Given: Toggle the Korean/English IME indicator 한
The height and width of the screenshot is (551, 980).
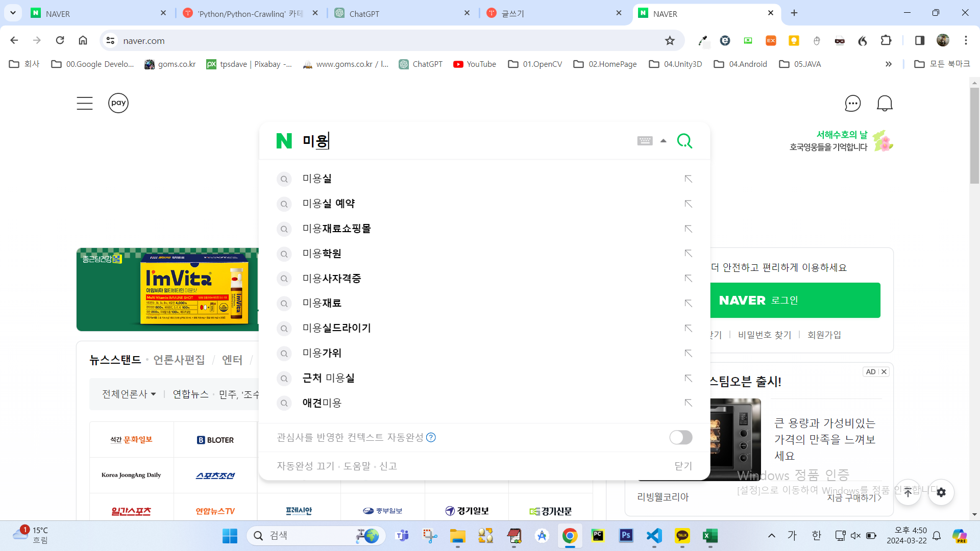Looking at the screenshot, I should (816, 535).
